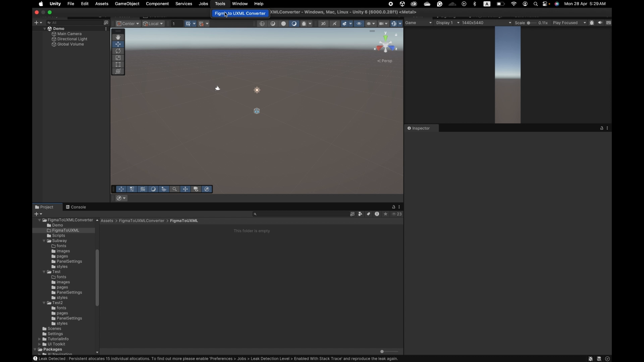The image size is (644, 362).
Task: Click Assets in breadcrumb path
Action: 107,221
